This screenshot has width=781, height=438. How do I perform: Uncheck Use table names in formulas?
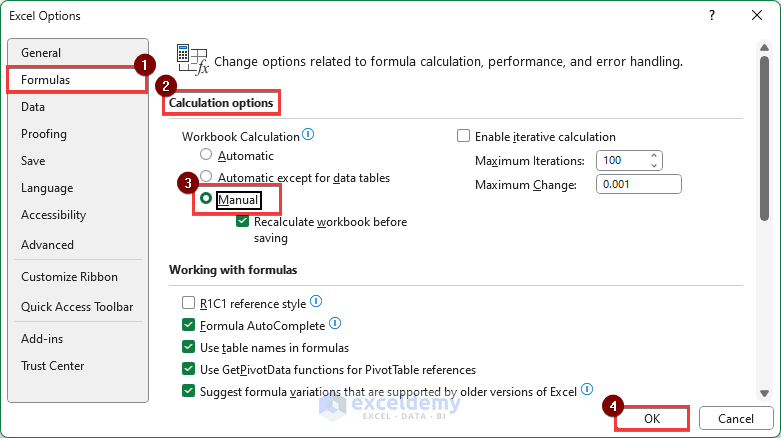(x=189, y=347)
